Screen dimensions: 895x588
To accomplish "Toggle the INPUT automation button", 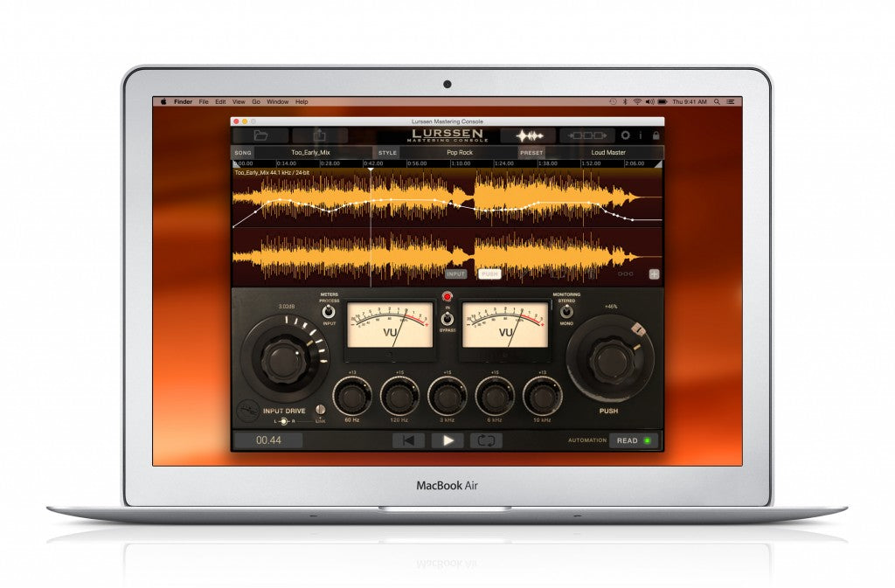I will [456, 274].
